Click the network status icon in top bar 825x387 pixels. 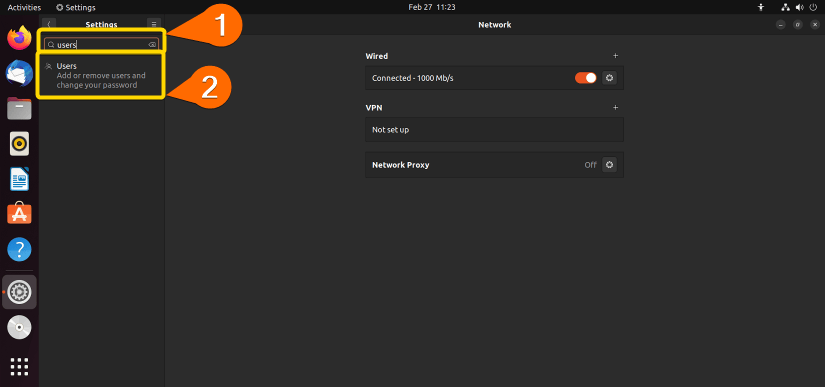pos(786,7)
